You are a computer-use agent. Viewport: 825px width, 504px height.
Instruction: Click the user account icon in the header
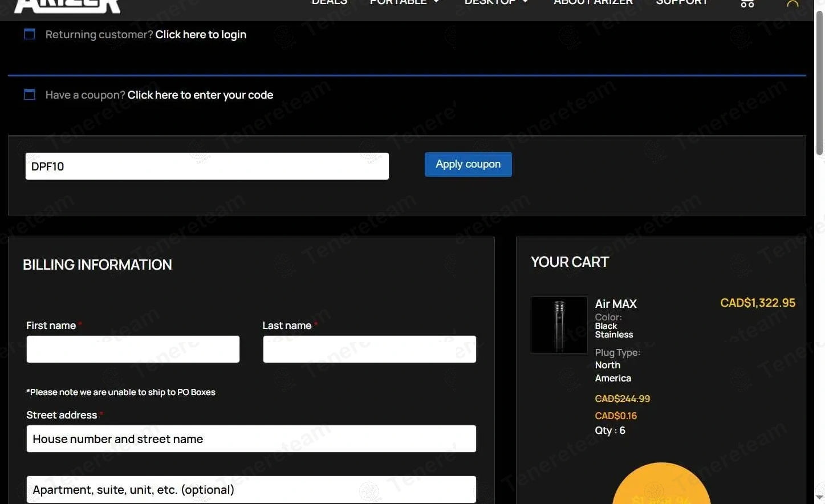point(793,4)
